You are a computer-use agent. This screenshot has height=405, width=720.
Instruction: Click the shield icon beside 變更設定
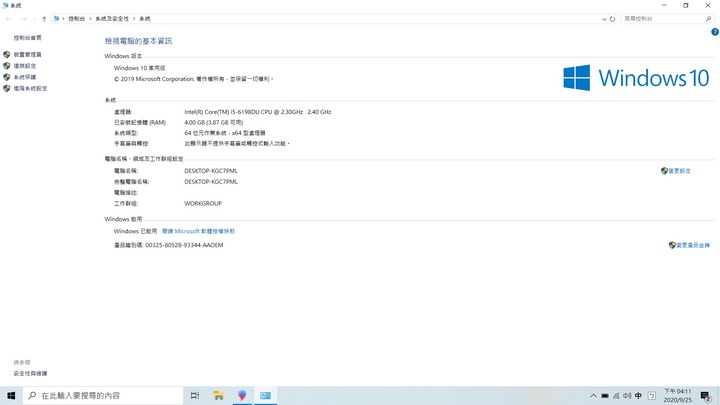[664, 171]
